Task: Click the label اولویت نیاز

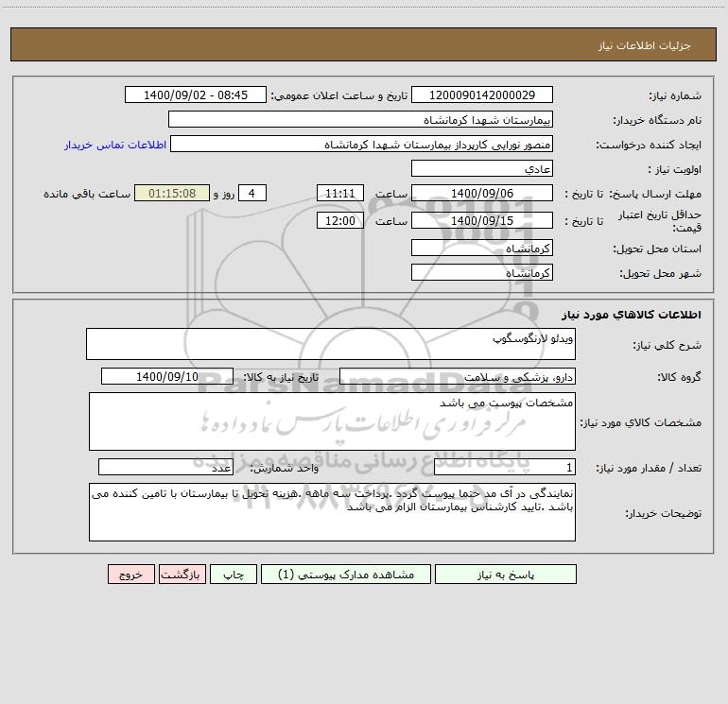Action: click(x=675, y=169)
